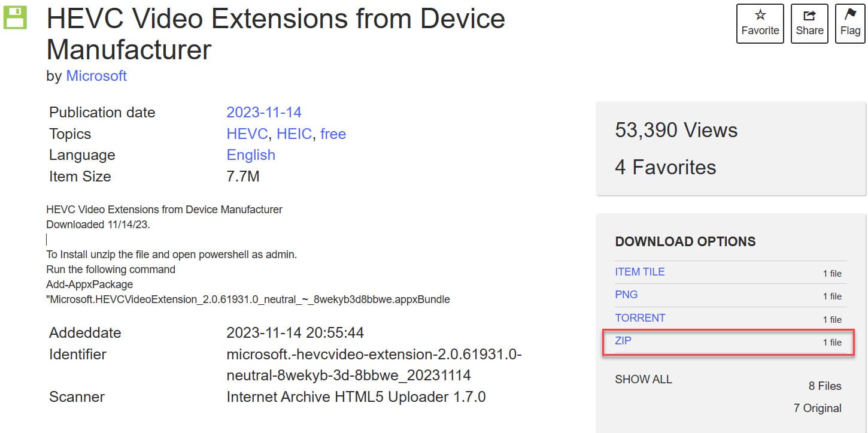
Task: Download the ITEM TILE file
Action: click(x=639, y=272)
